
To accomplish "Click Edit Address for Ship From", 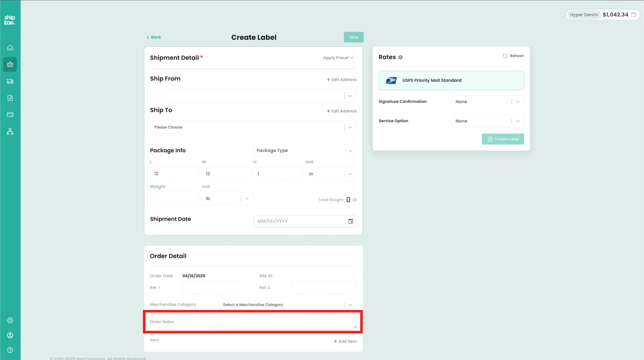I will [342, 80].
